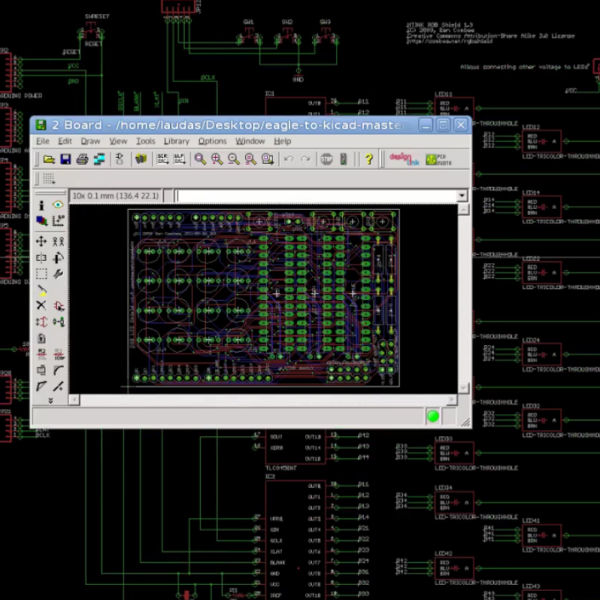Screen dimensions: 600x600
Task: Open the File menu
Action: tap(42, 141)
